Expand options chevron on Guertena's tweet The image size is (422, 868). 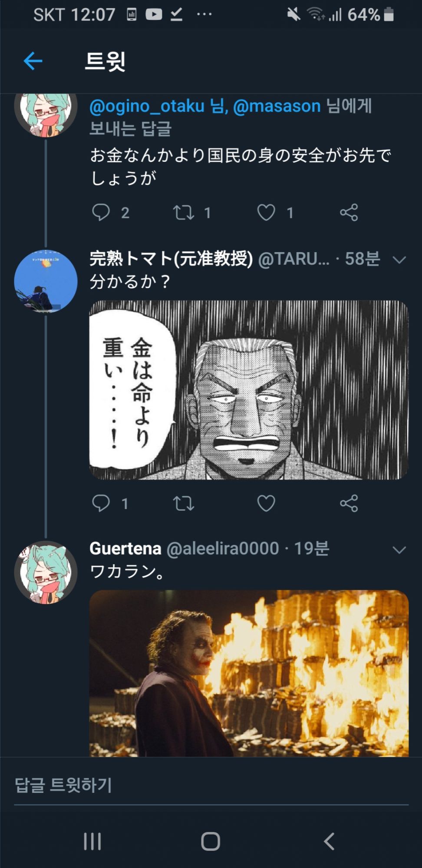(399, 550)
